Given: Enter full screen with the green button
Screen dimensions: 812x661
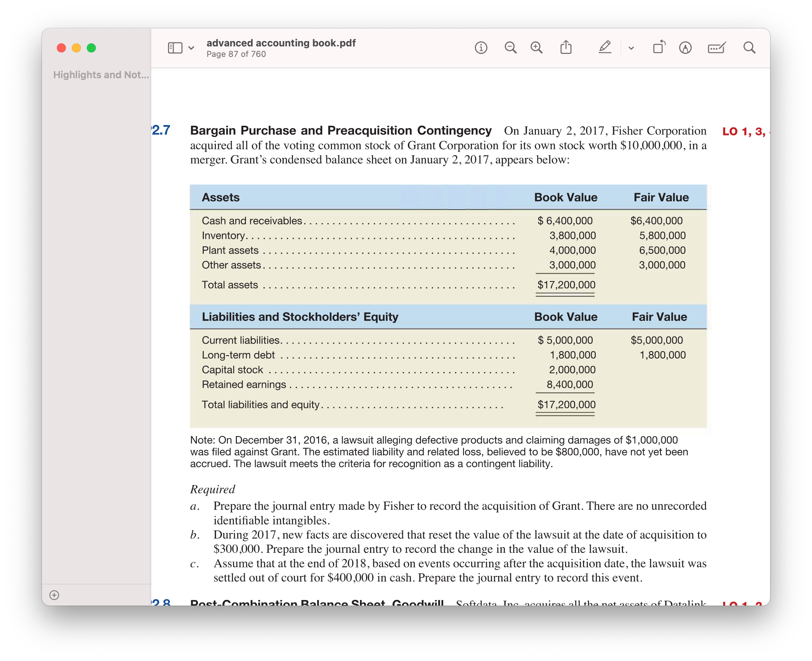Looking at the screenshot, I should click(x=91, y=48).
